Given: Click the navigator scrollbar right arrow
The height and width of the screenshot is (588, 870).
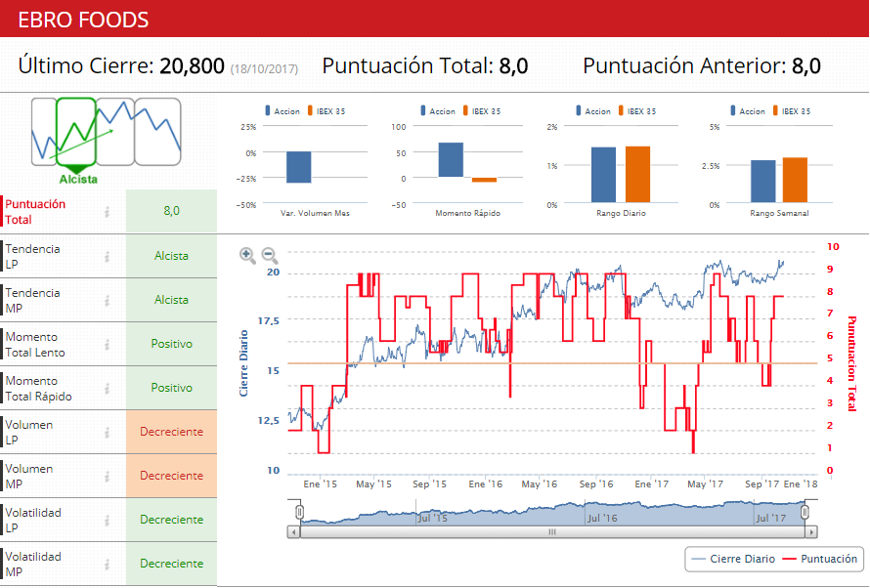Looking at the screenshot, I should pos(811,532).
